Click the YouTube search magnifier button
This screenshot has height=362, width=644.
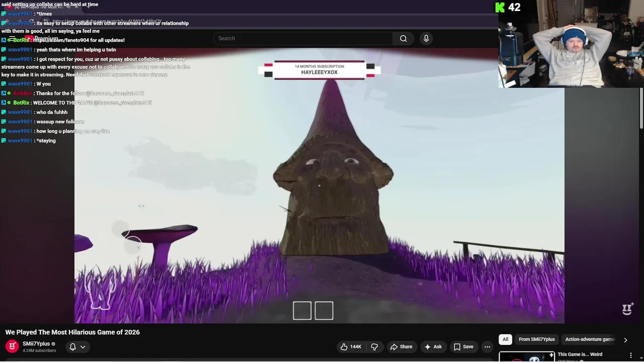404,39
